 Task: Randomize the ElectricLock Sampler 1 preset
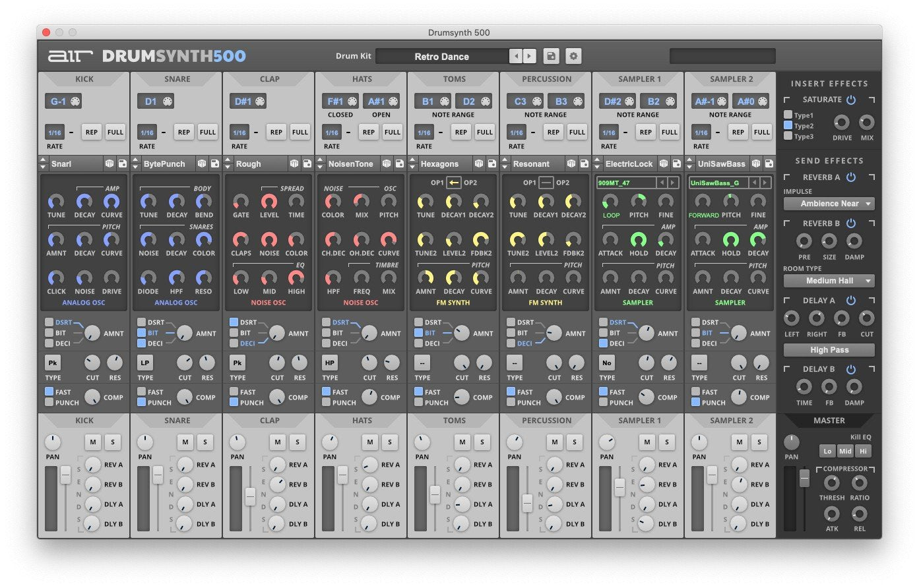tap(664, 163)
